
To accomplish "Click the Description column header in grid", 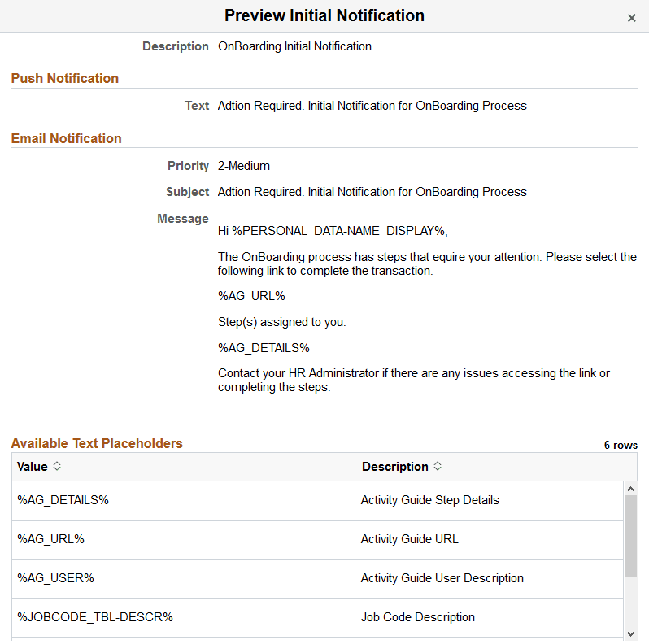I will pos(395,467).
